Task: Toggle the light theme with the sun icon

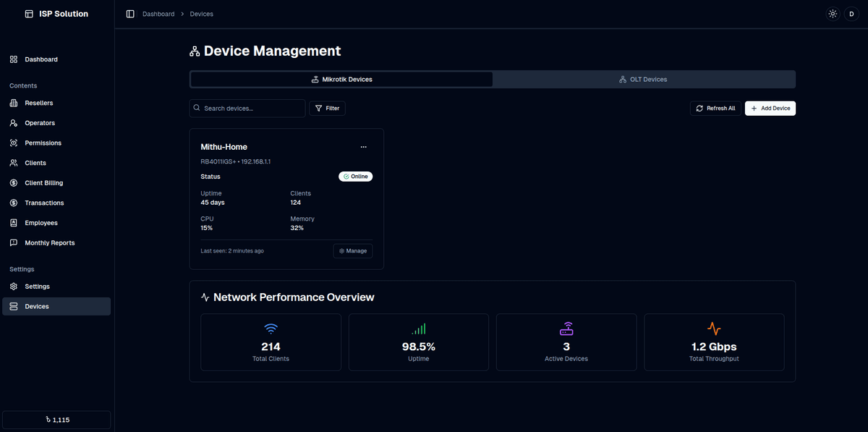Action: coord(832,13)
